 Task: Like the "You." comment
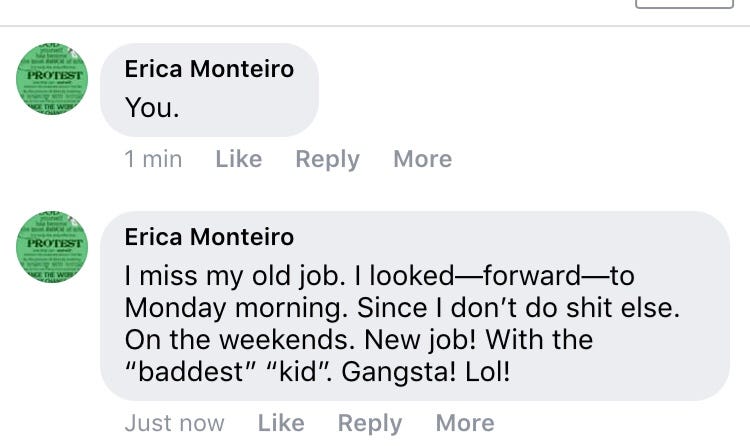tap(238, 159)
